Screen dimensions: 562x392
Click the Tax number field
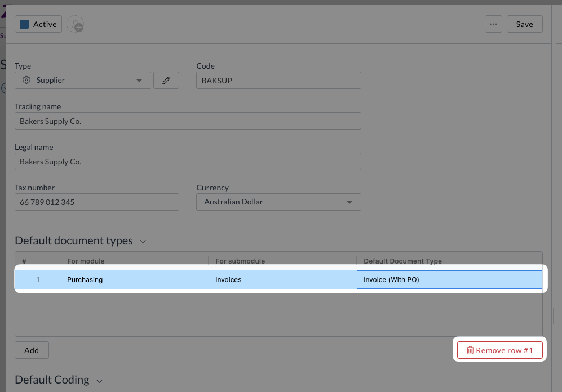coord(96,202)
